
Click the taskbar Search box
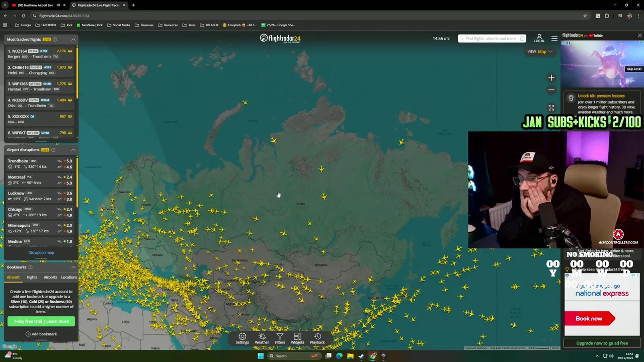point(294,356)
